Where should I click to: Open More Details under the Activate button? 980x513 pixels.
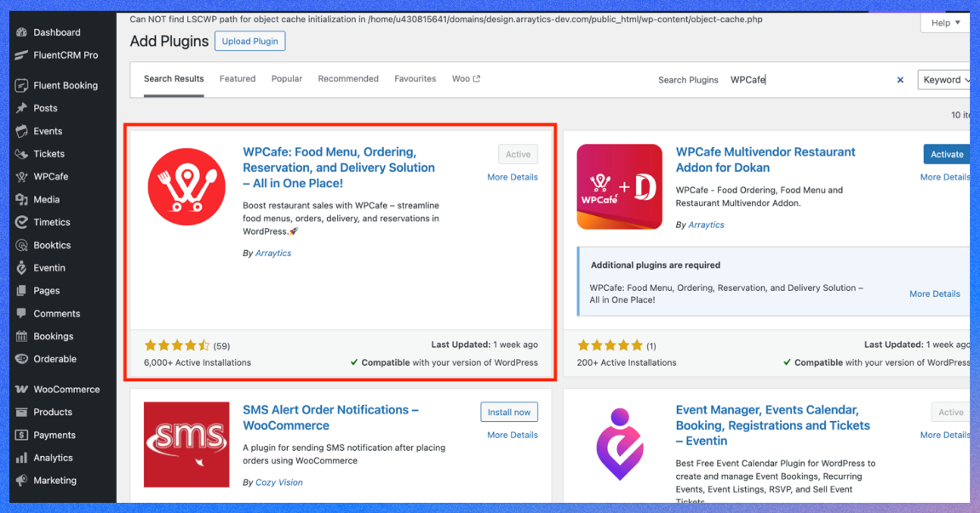[x=944, y=178]
